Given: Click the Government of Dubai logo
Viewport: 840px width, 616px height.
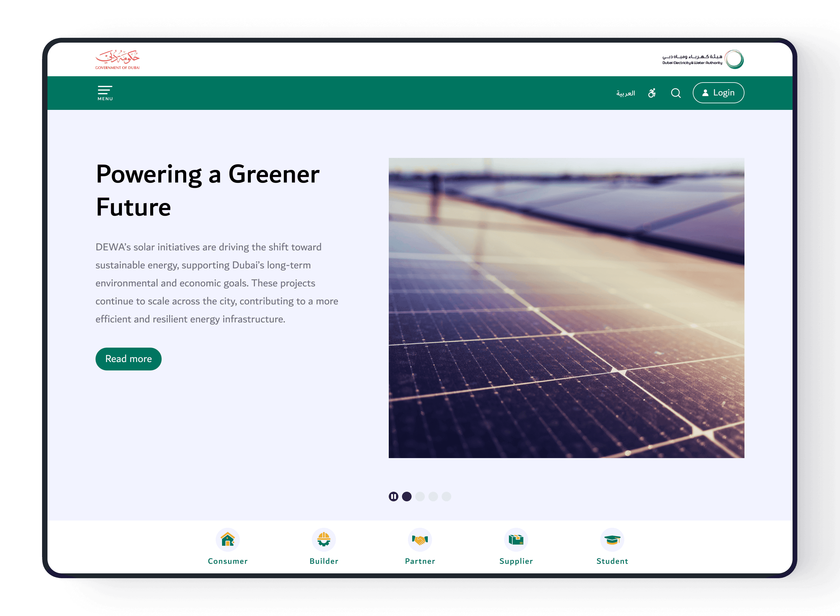Looking at the screenshot, I should pyautogui.click(x=117, y=59).
